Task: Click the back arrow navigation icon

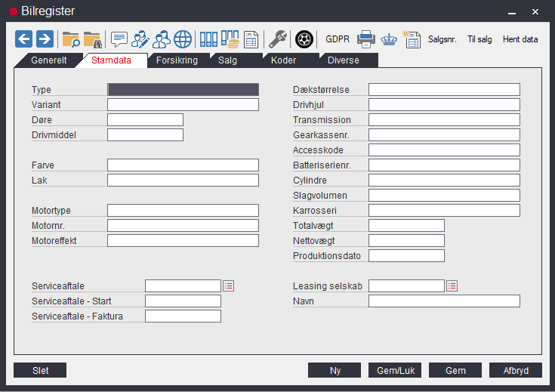Action: [x=23, y=39]
